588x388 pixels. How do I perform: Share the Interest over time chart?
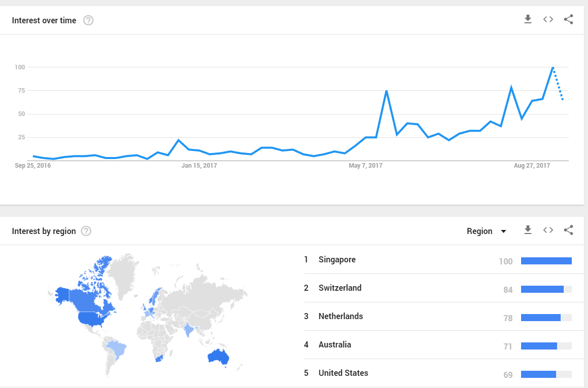(x=569, y=19)
